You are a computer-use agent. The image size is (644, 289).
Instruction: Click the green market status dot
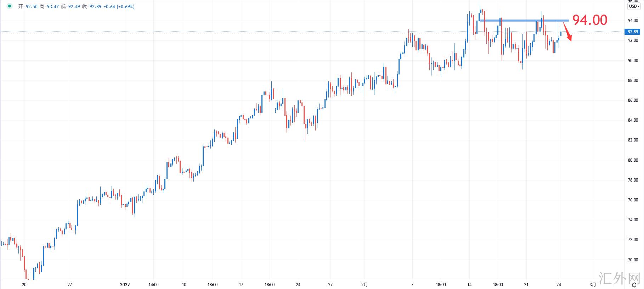pos(9,6)
